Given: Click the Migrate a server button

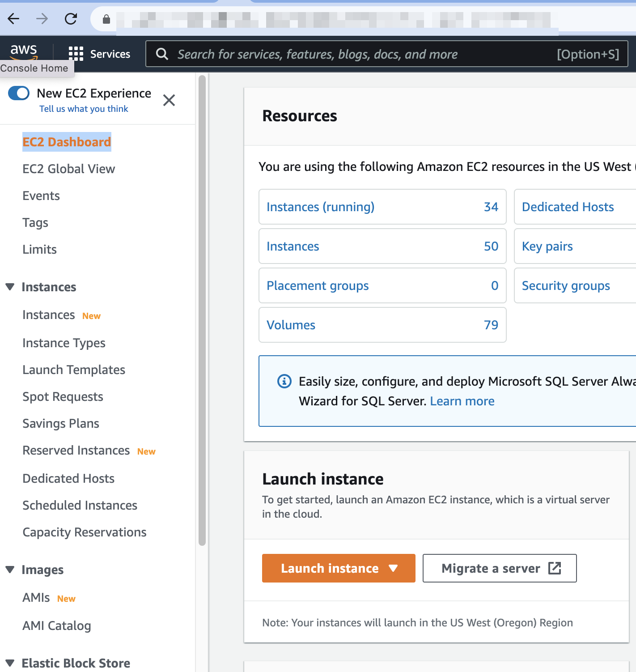Looking at the screenshot, I should pyautogui.click(x=500, y=568).
